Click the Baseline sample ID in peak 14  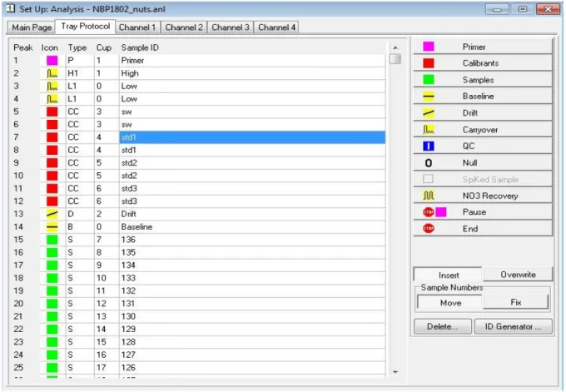pyautogui.click(x=137, y=226)
